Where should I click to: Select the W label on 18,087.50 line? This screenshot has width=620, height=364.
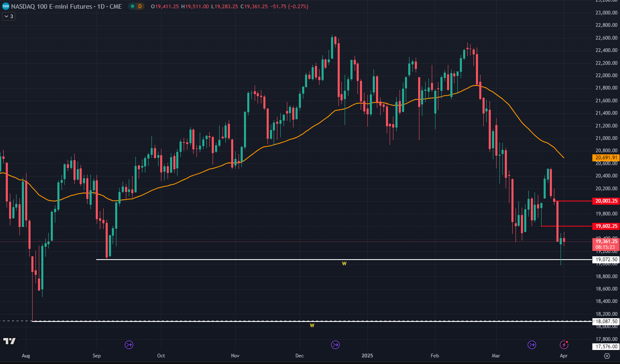click(312, 326)
